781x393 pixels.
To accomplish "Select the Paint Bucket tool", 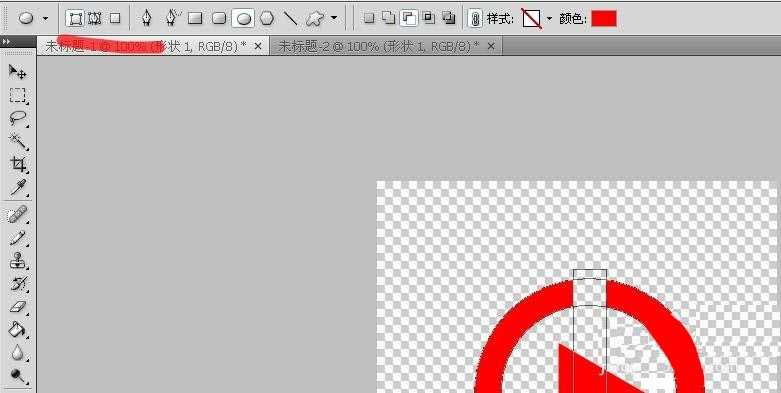I will [x=18, y=330].
